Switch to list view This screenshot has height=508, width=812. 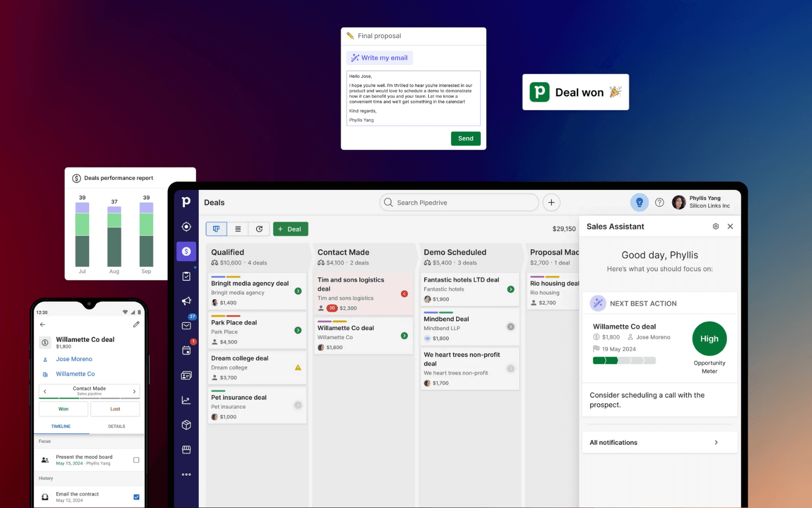pyautogui.click(x=238, y=229)
